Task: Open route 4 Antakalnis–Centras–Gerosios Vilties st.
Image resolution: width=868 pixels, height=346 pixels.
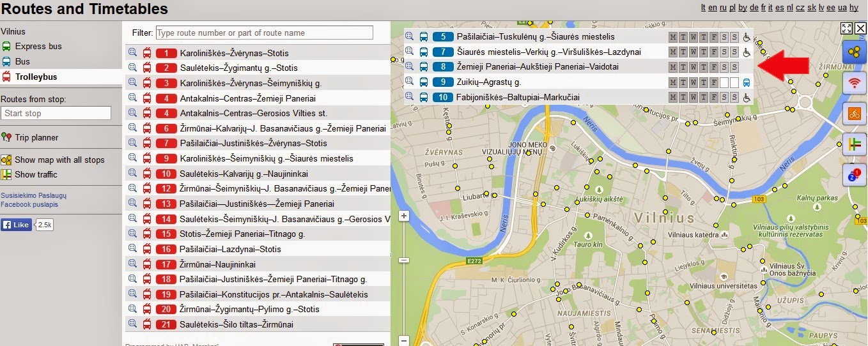Action: (253, 113)
